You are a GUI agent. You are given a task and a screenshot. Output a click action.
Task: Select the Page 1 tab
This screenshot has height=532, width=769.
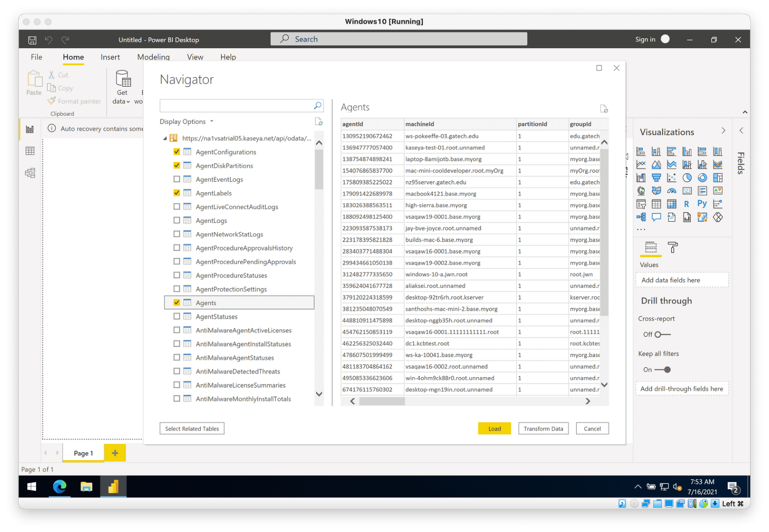pos(83,453)
